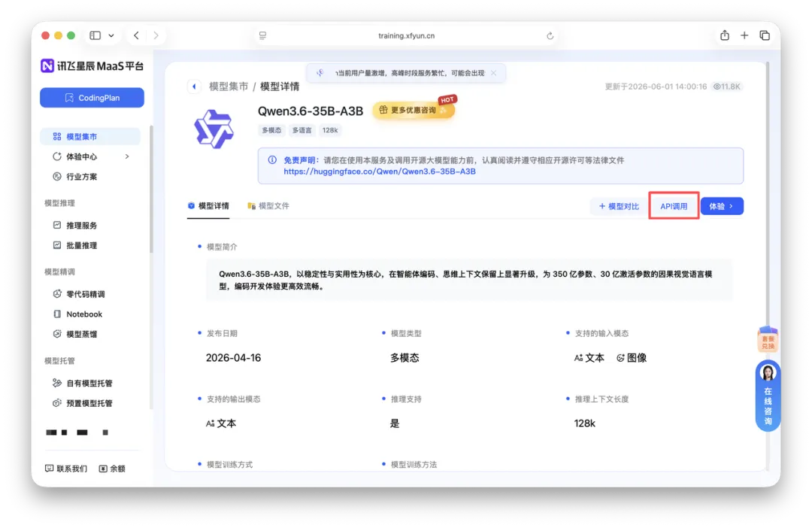Click the browser forward arrow
This screenshot has height=528, width=812.
156,35
